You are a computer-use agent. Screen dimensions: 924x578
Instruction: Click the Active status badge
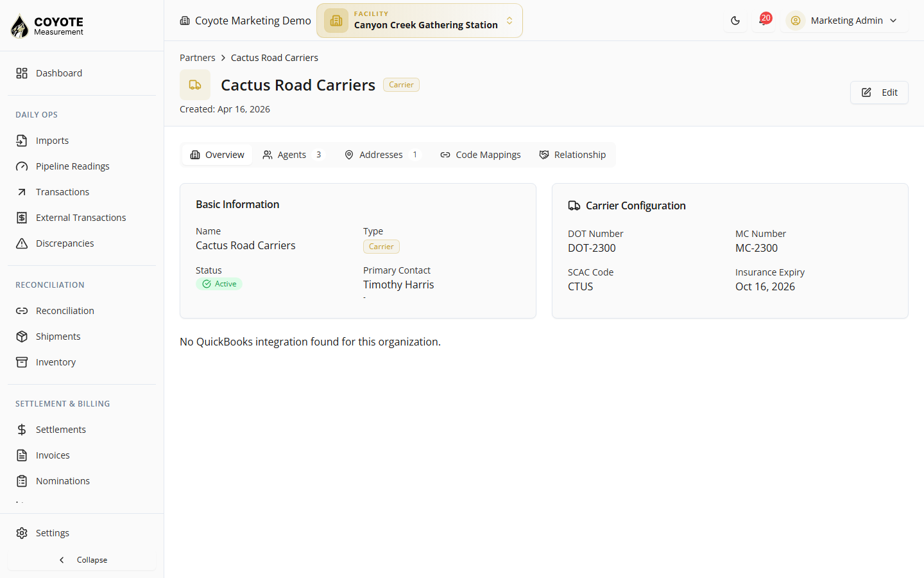[x=219, y=284]
